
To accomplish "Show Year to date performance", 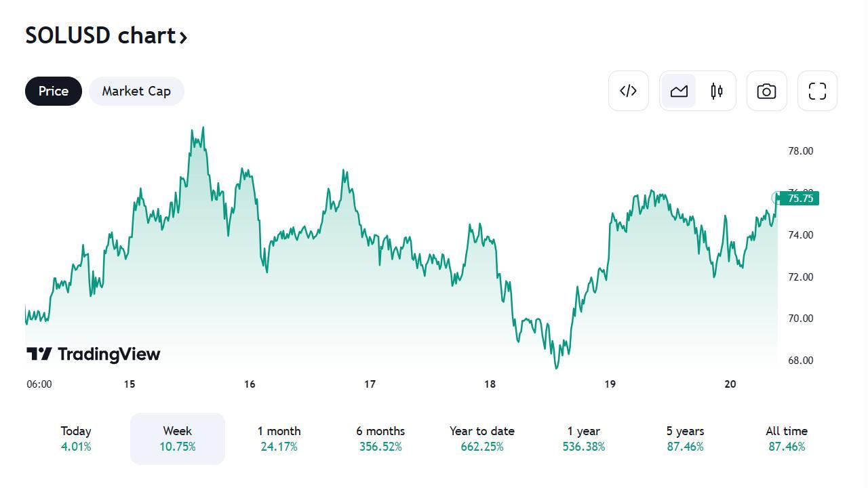I will click(x=482, y=439).
